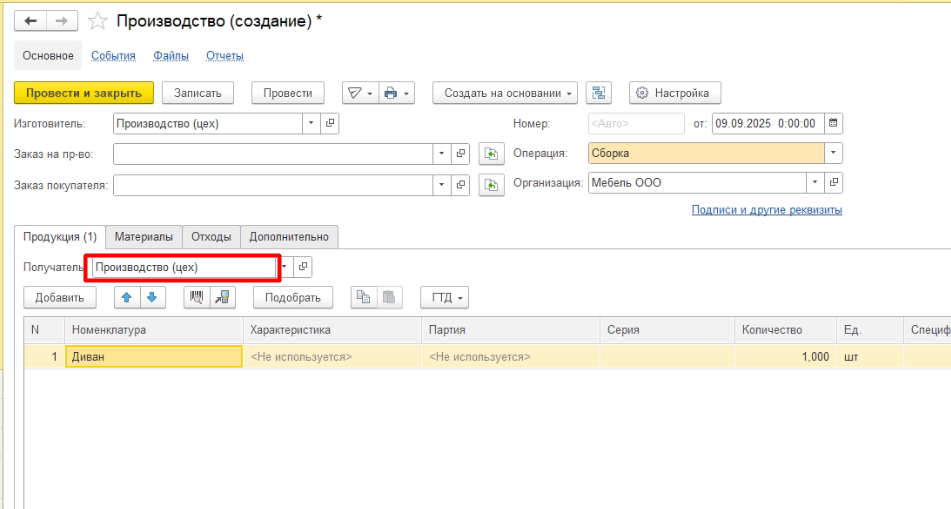Expand the Операция dropdown arrow
The image size is (951, 509).
click(x=833, y=153)
